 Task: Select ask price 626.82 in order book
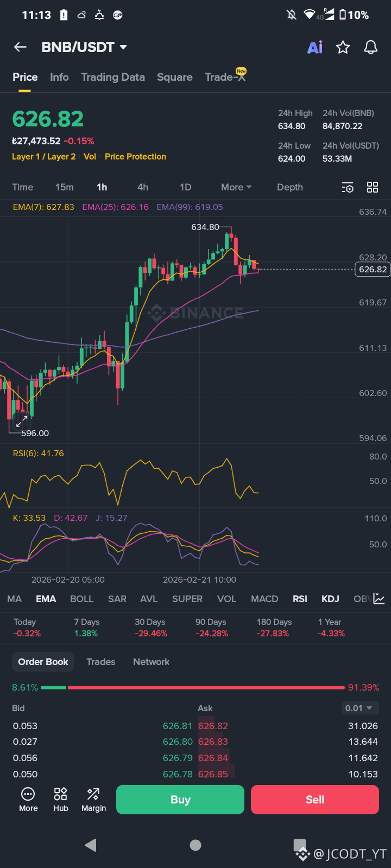tap(213, 726)
